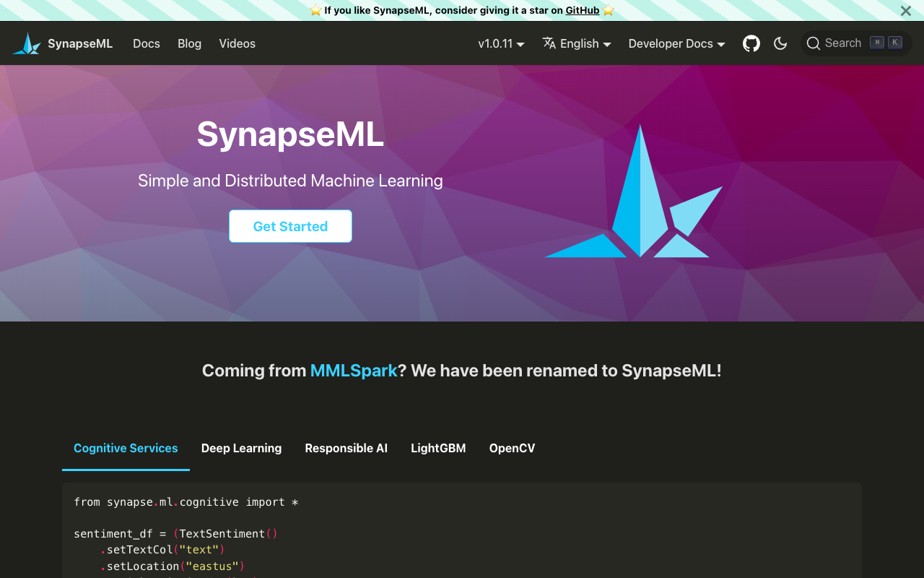Switch to the Deep Learning tab

pos(241,448)
